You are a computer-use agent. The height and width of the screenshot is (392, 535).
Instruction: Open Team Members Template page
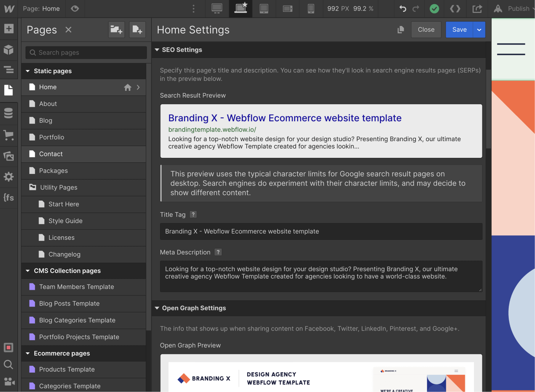84,287
